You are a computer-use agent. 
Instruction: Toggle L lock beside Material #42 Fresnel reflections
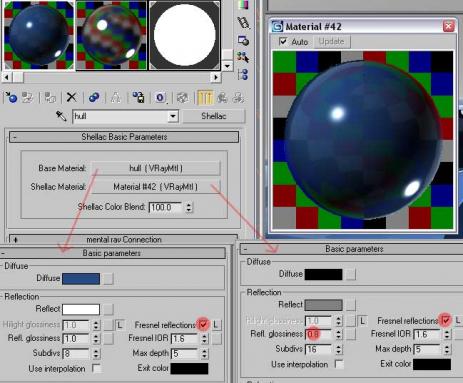coord(459,320)
